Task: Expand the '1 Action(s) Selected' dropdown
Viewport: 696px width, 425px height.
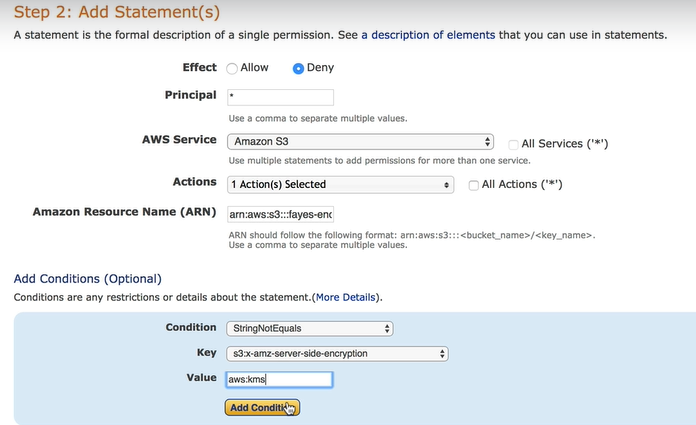Action: point(340,185)
